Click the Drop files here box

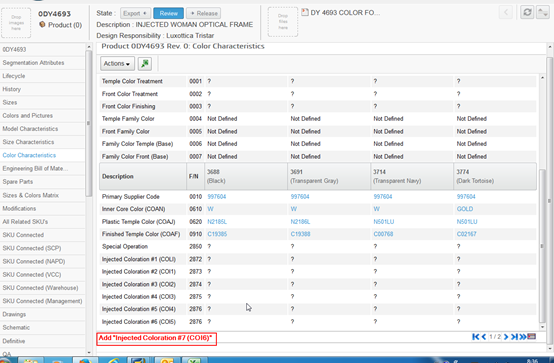click(x=283, y=22)
